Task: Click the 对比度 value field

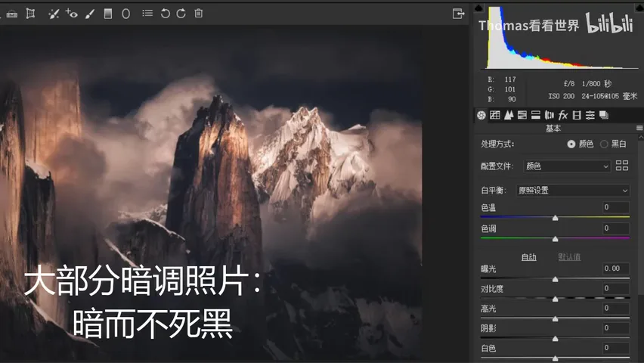Action: [x=615, y=288]
